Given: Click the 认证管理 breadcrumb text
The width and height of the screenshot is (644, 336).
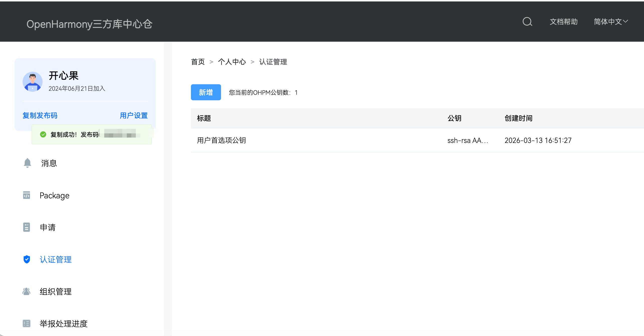Looking at the screenshot, I should tap(273, 62).
